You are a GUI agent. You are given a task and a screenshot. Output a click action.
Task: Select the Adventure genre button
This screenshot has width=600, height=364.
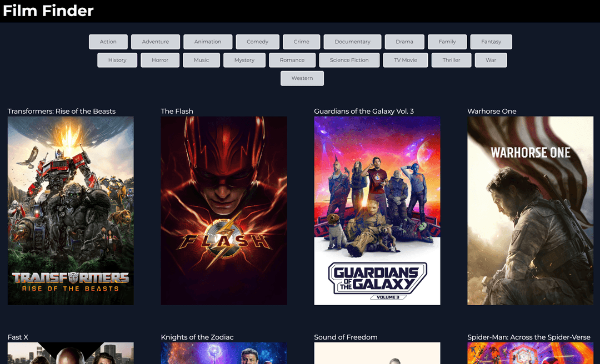pos(156,42)
